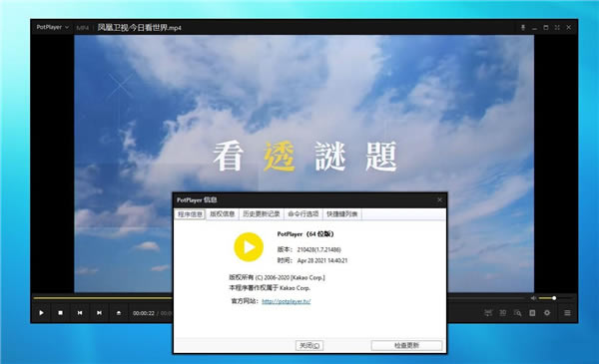This screenshot has height=364, width=599.
Task: Click the 关闭(C) button
Action: [x=309, y=345]
